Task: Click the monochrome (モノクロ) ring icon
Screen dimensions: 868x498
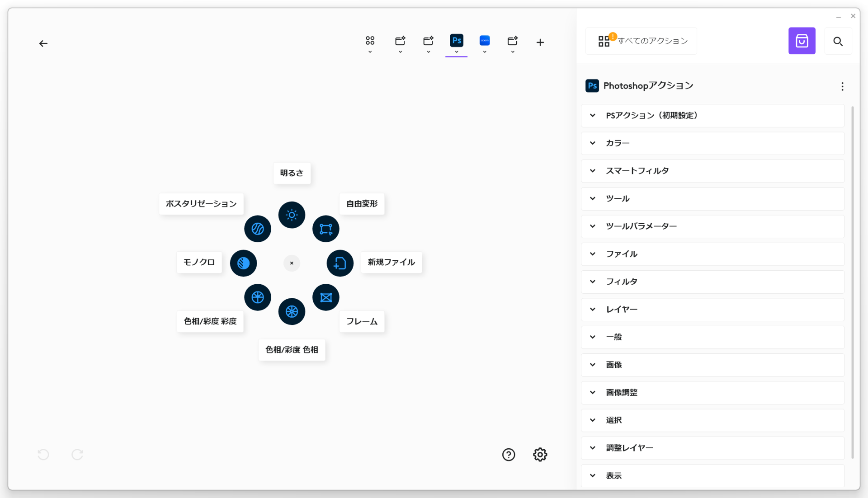Action: pos(244,263)
